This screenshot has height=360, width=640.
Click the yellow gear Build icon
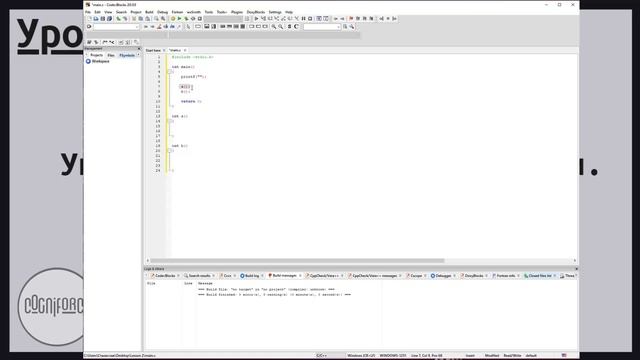(x=173, y=19)
